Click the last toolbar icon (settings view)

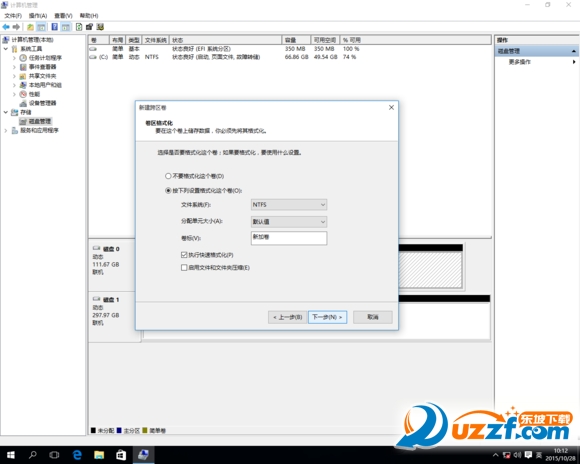100,27
